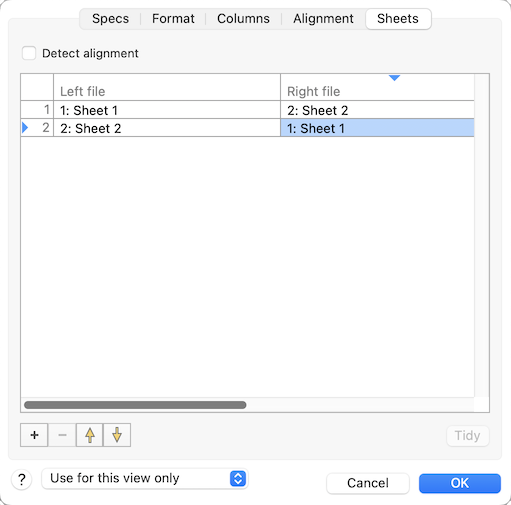Switch to the Specs tab
The width and height of the screenshot is (511, 505).
[110, 19]
